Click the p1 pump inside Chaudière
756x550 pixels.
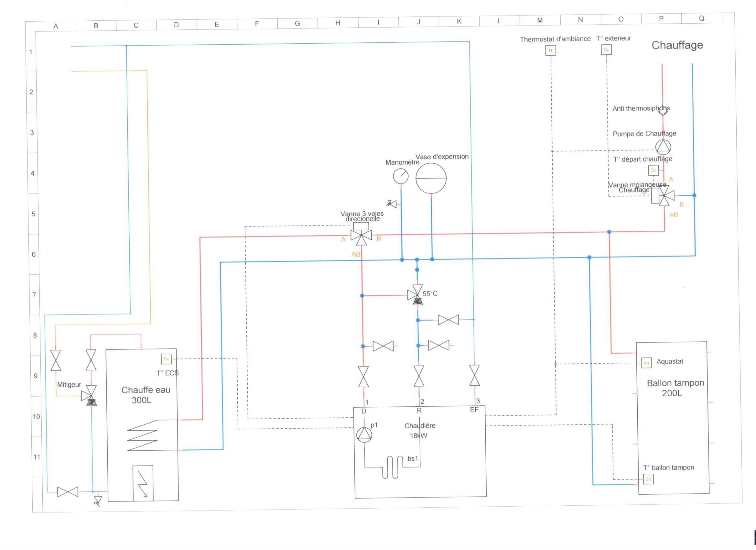364,434
